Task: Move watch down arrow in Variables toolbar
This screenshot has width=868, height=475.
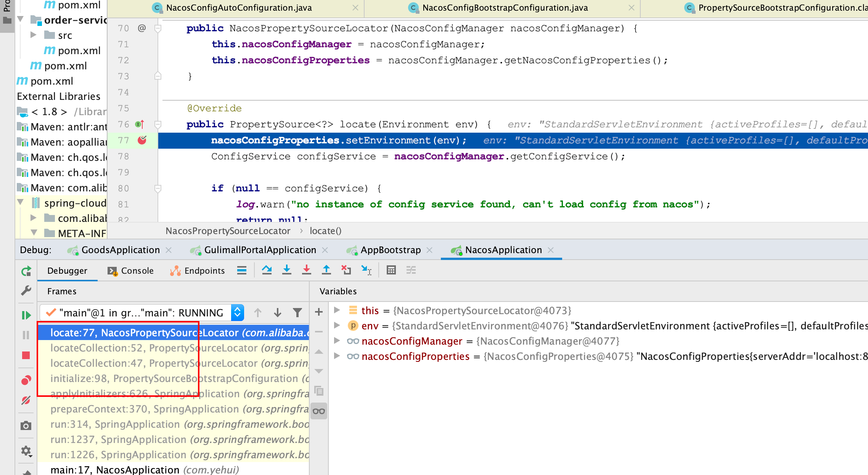Action: click(x=319, y=371)
